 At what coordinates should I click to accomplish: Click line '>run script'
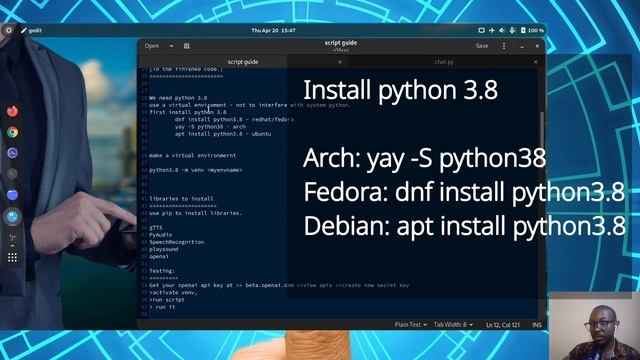tap(167, 300)
